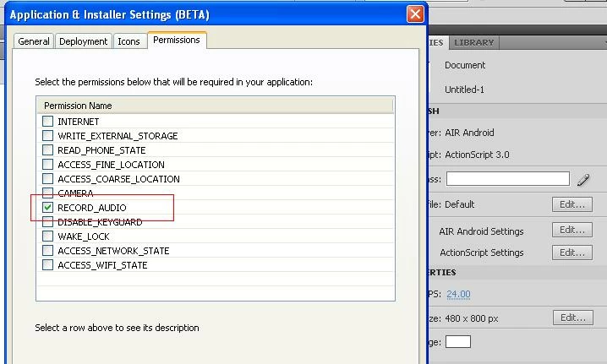Enable ACCESS_FINE_LOCATION permission

point(47,164)
